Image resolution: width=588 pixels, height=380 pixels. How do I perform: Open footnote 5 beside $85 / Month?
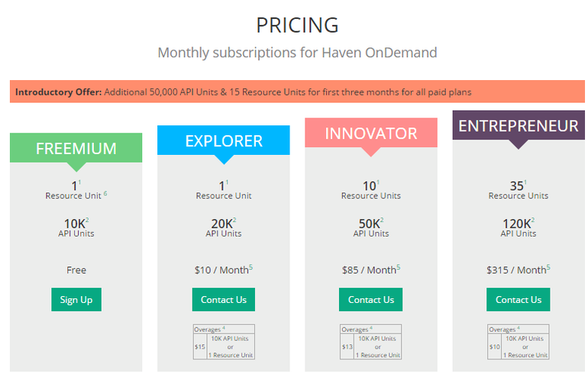click(399, 267)
